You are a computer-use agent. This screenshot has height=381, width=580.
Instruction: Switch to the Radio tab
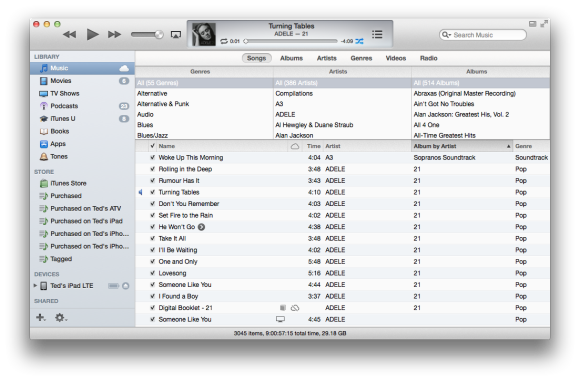pyautogui.click(x=428, y=58)
